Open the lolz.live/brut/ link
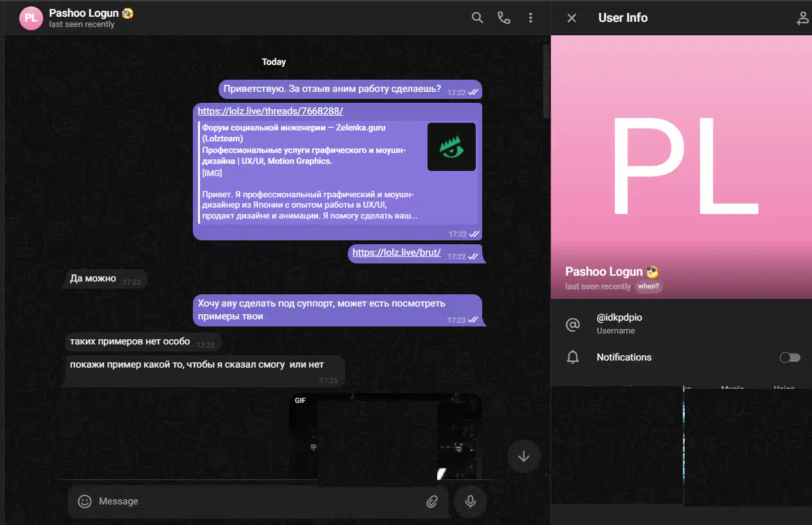The height and width of the screenshot is (525, 812). click(x=397, y=253)
